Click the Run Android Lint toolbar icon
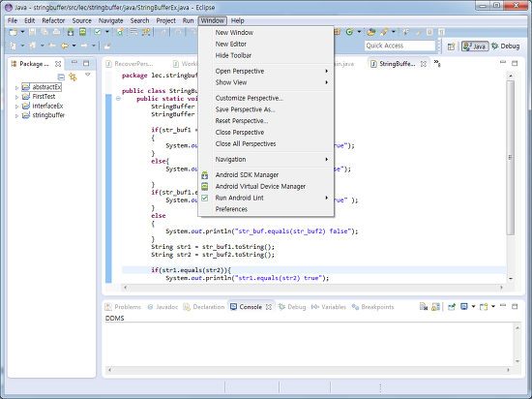 point(98,32)
